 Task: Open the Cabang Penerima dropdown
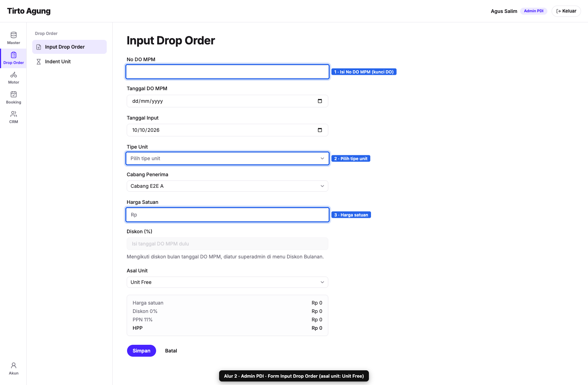point(227,186)
